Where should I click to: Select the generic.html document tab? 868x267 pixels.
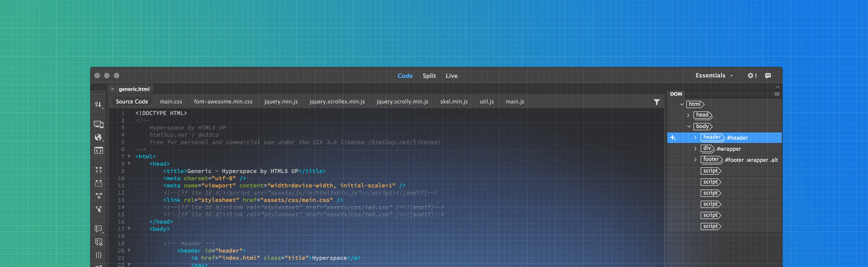point(134,89)
